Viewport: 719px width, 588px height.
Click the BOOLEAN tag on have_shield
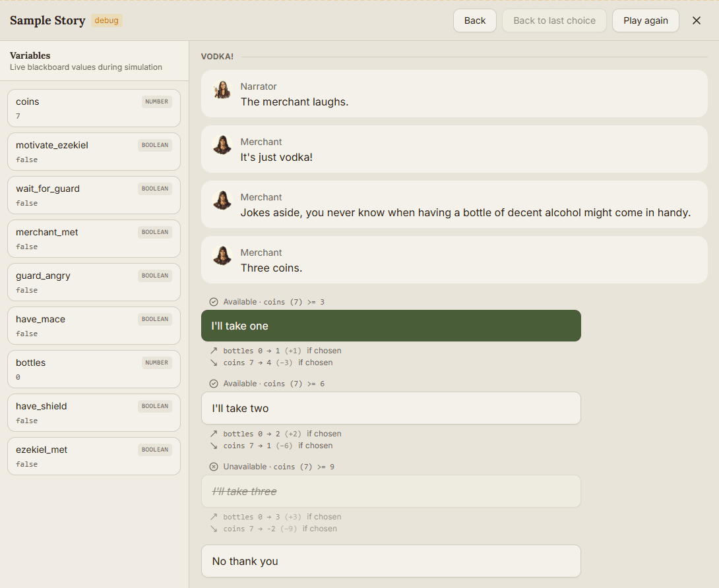click(x=155, y=406)
